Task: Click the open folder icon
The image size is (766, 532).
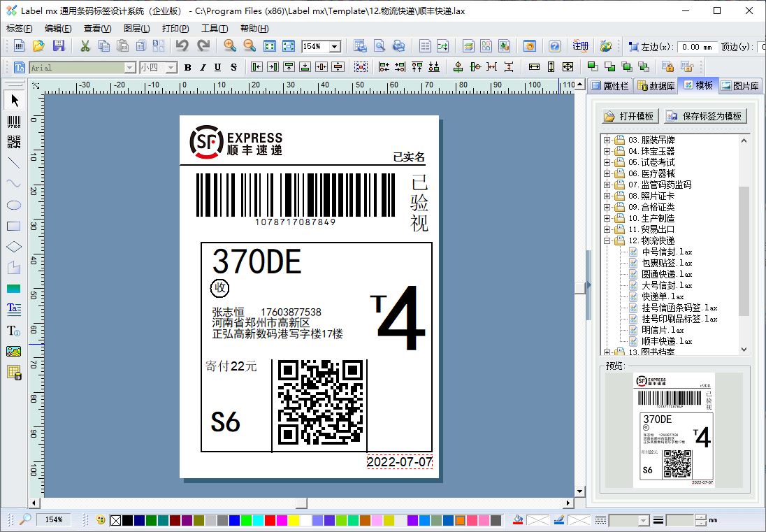Action: pyautogui.click(x=38, y=46)
